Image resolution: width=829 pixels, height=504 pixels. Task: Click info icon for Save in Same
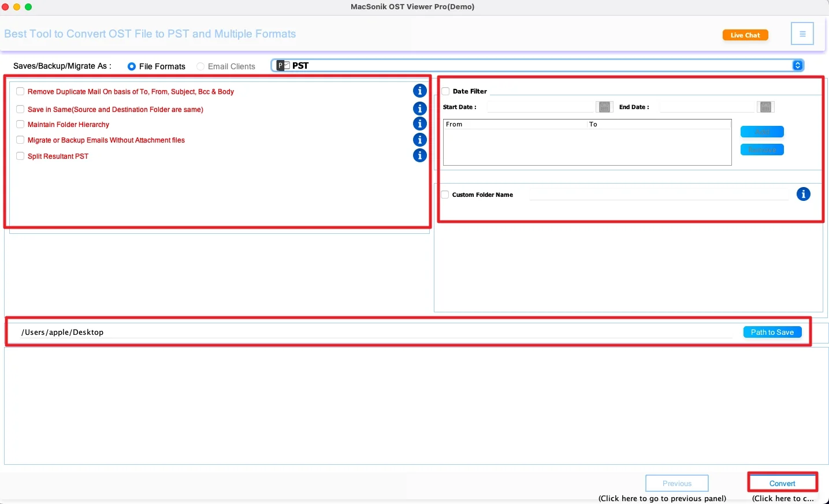point(420,109)
